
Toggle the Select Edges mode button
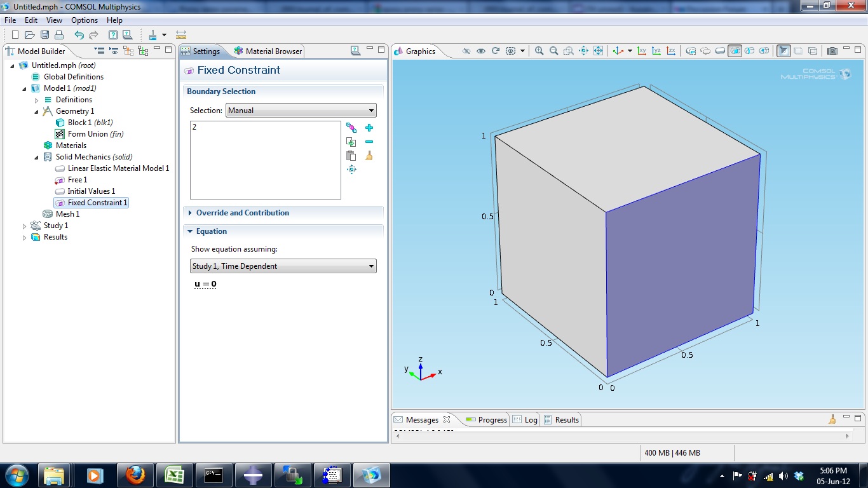750,51
